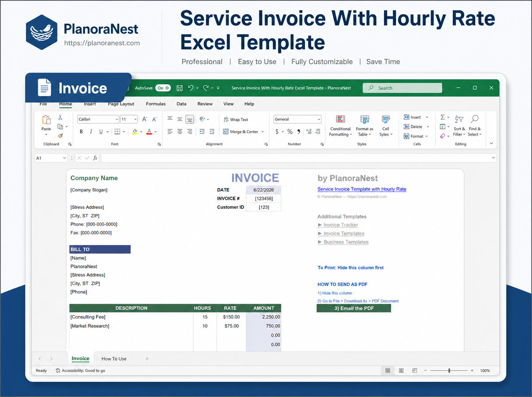Adjust the zoom slider in status bar
This screenshot has height=397, width=532.
tap(449, 370)
